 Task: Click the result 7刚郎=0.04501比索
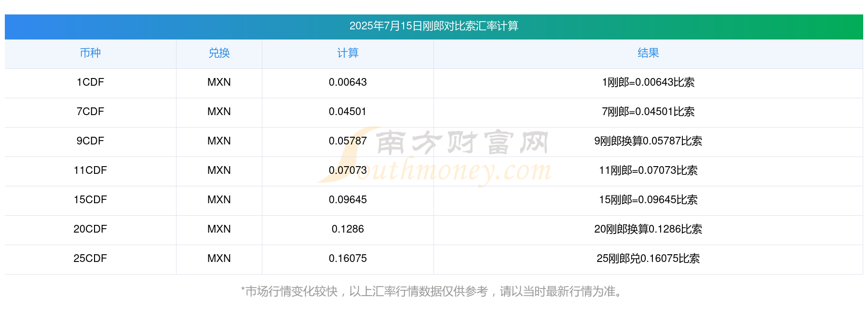[x=648, y=112]
